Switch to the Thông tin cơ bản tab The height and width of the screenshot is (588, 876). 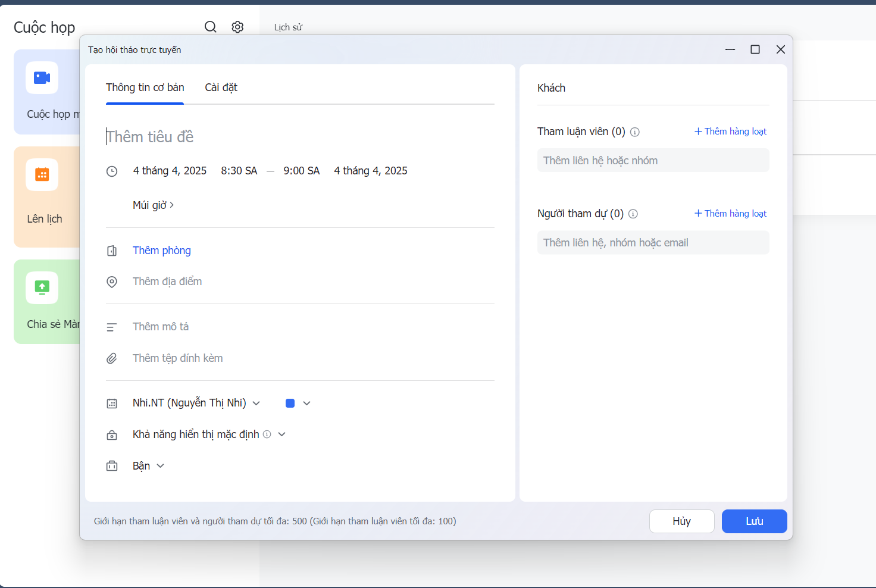(145, 87)
